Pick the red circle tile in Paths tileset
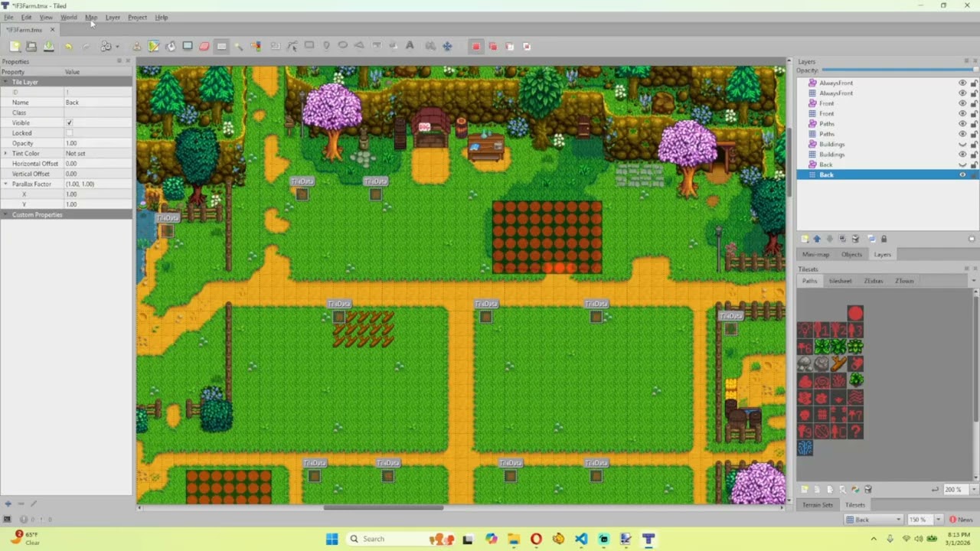This screenshot has height=551, width=980. tap(855, 313)
